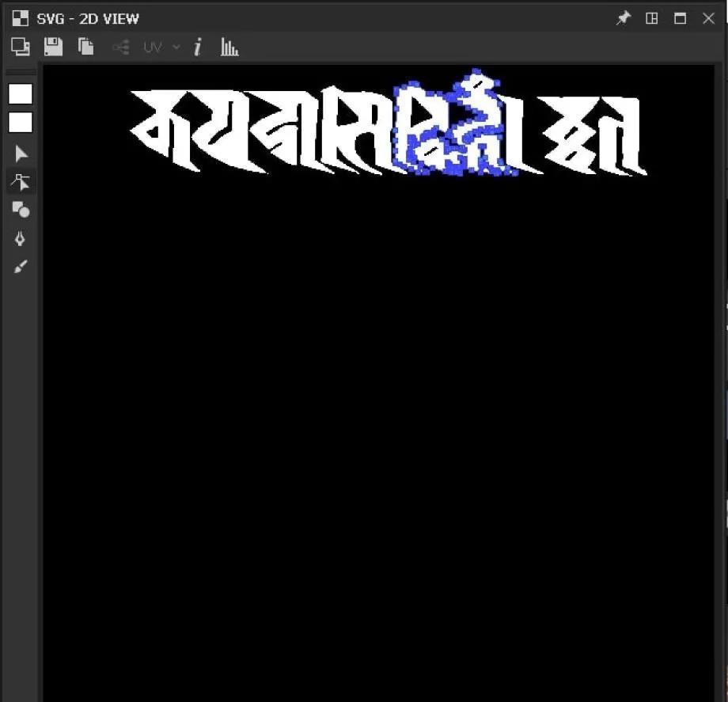
Task: Select the Pen tool
Action: (21, 238)
